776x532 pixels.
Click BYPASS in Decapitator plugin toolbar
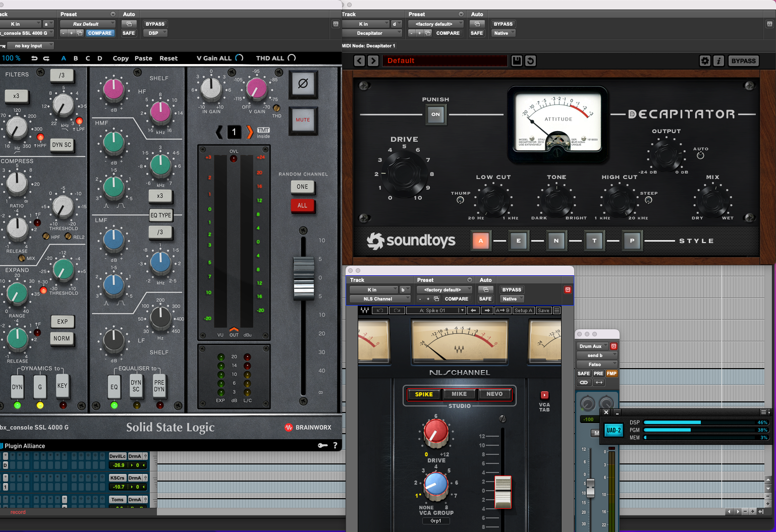(743, 61)
